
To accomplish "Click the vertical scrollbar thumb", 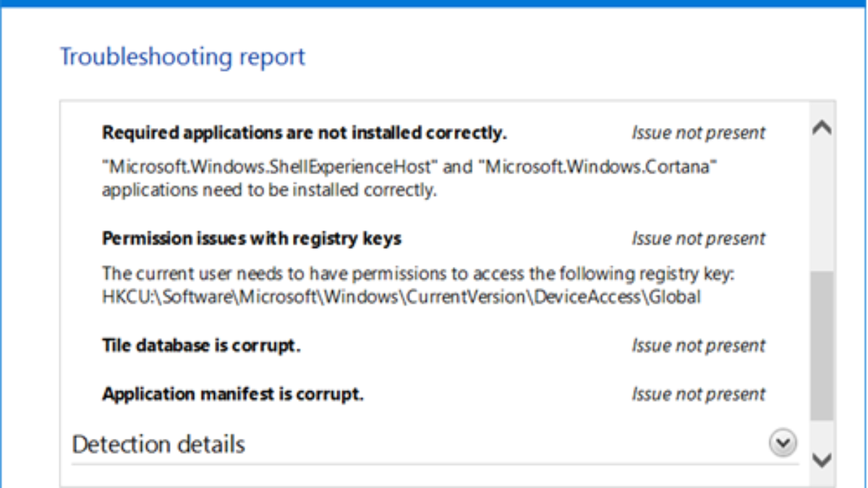I will pyautogui.click(x=822, y=346).
